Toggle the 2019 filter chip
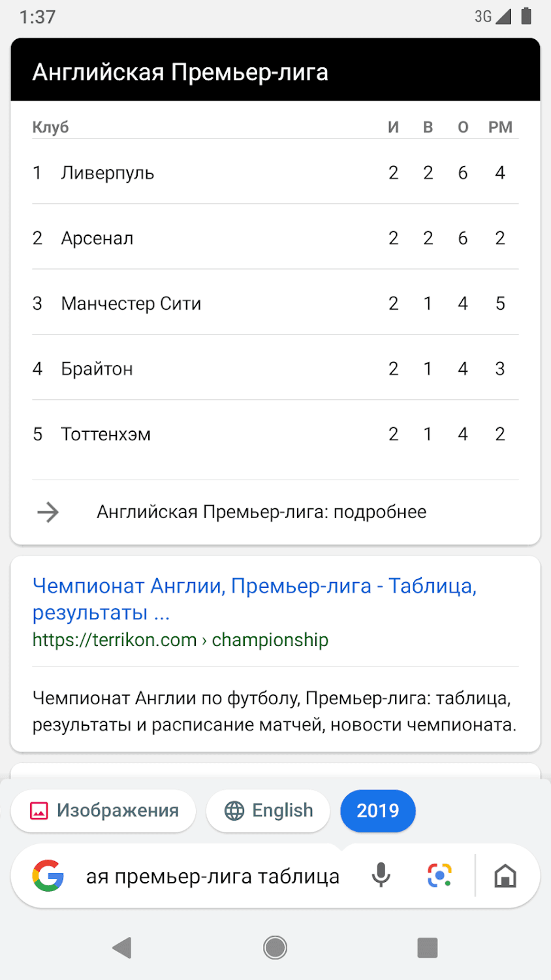 coord(377,811)
